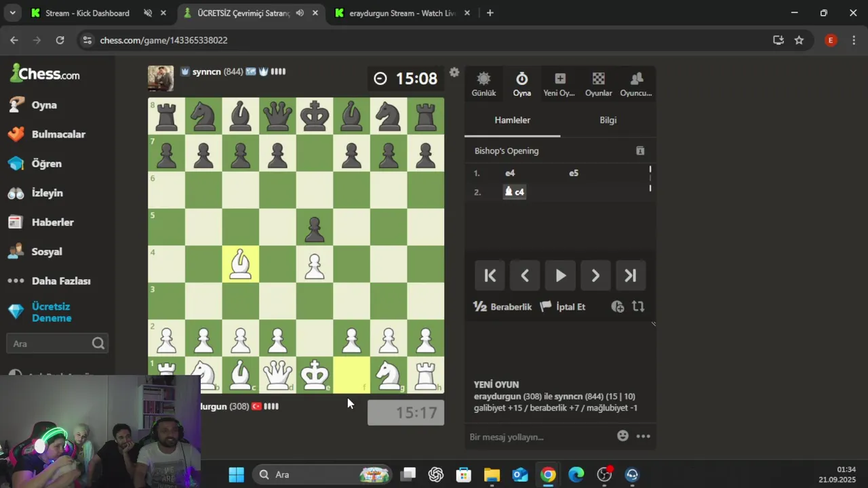868x488 pixels.
Task: Switch to the Bilgi tab
Action: click(x=608, y=120)
